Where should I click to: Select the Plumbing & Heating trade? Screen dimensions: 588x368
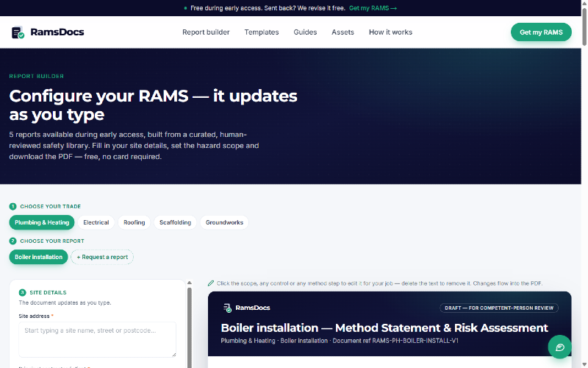42,222
